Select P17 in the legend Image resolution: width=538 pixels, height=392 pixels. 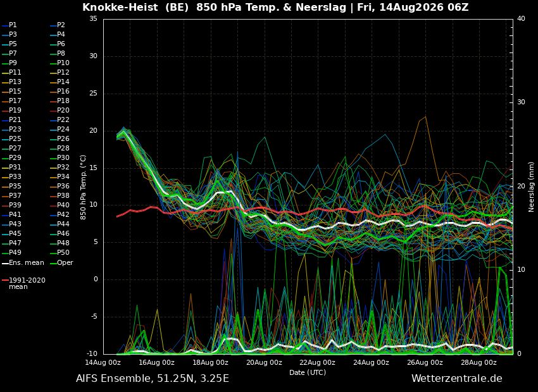tap(11, 101)
